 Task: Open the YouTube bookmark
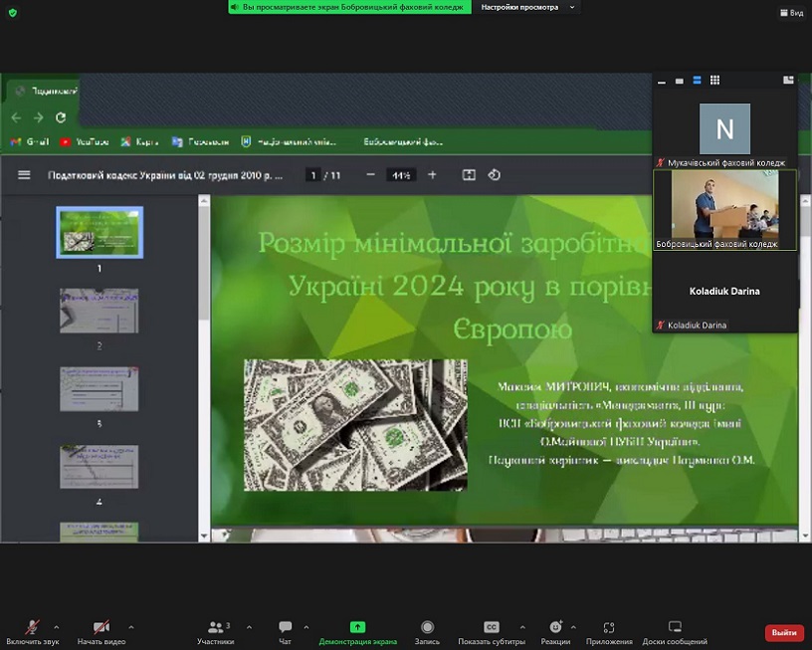pos(85,141)
